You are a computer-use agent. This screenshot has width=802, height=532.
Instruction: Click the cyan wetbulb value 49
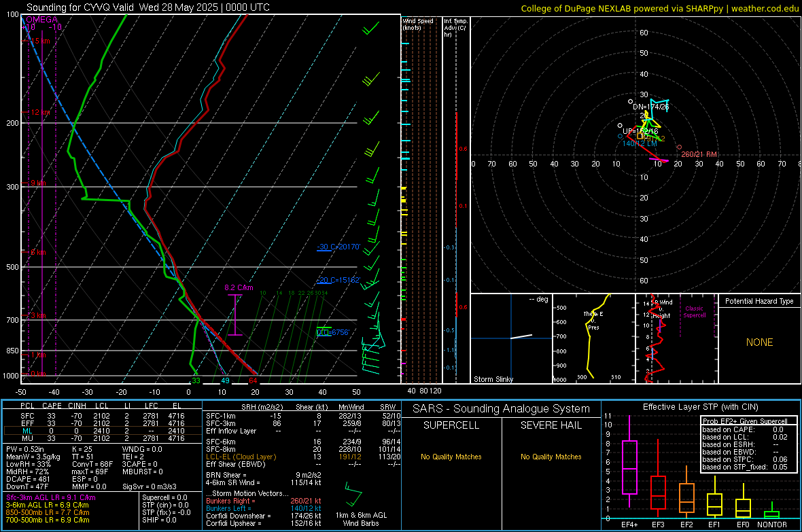225,380
